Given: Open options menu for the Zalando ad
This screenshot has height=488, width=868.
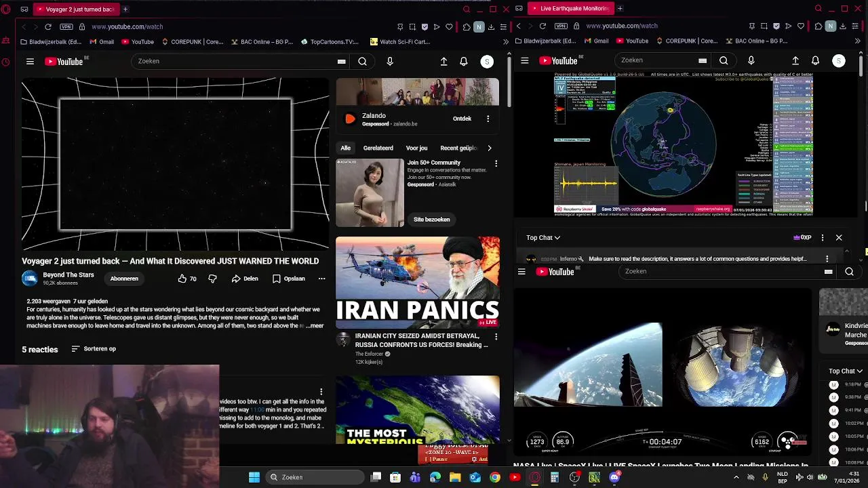Looking at the screenshot, I should (488, 119).
